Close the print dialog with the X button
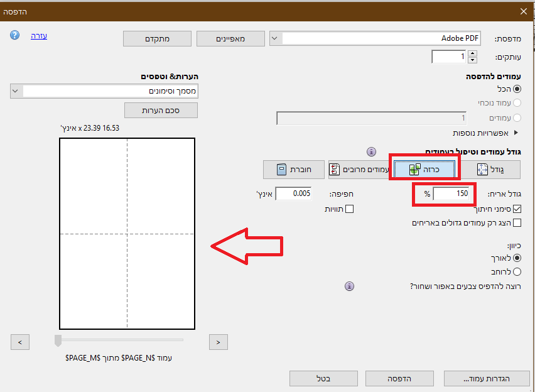535x392 pixels. click(524, 11)
